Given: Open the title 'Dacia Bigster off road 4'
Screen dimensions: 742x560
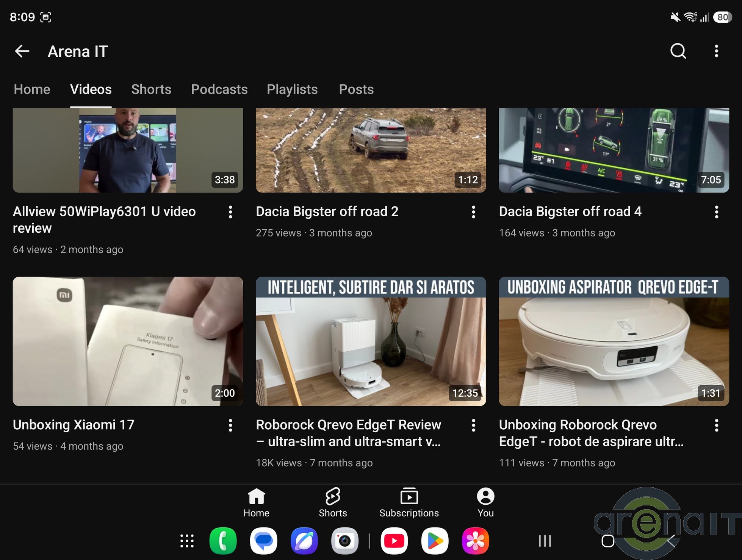Looking at the screenshot, I should (x=570, y=211).
